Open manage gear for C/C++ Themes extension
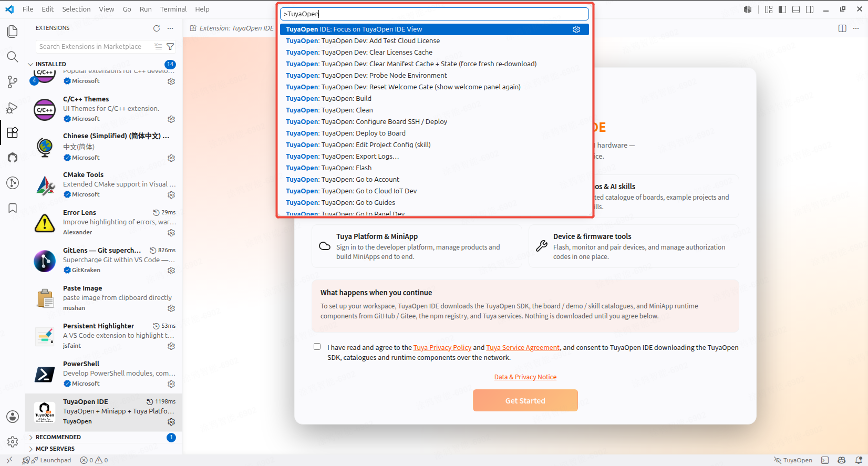The height and width of the screenshot is (466, 868). point(171,119)
